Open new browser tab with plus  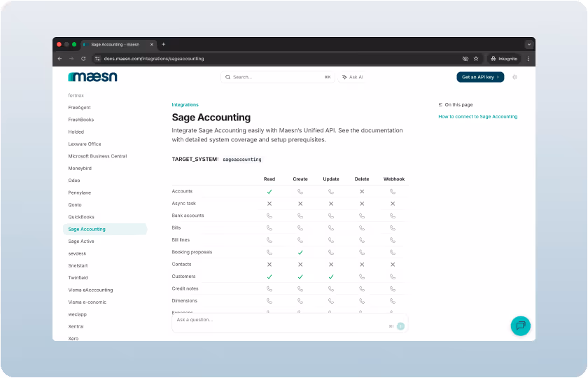(x=164, y=44)
